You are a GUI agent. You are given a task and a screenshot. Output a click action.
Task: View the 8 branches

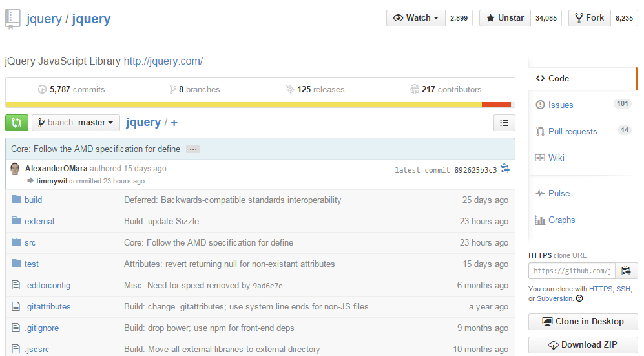click(x=194, y=89)
